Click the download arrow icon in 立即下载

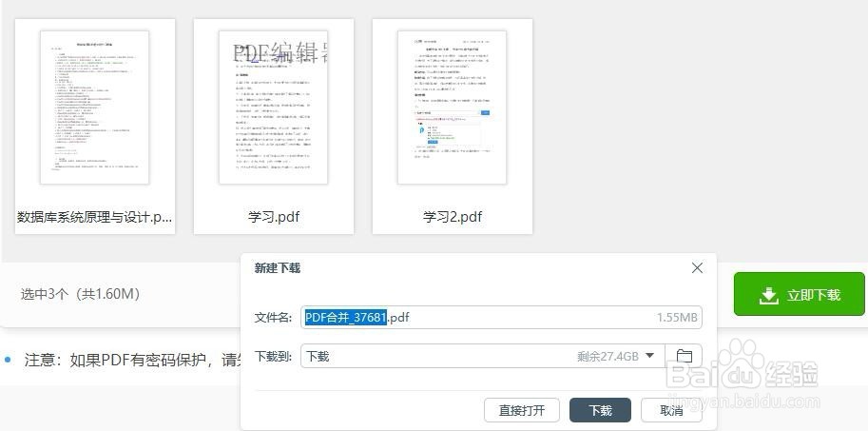pos(768,295)
